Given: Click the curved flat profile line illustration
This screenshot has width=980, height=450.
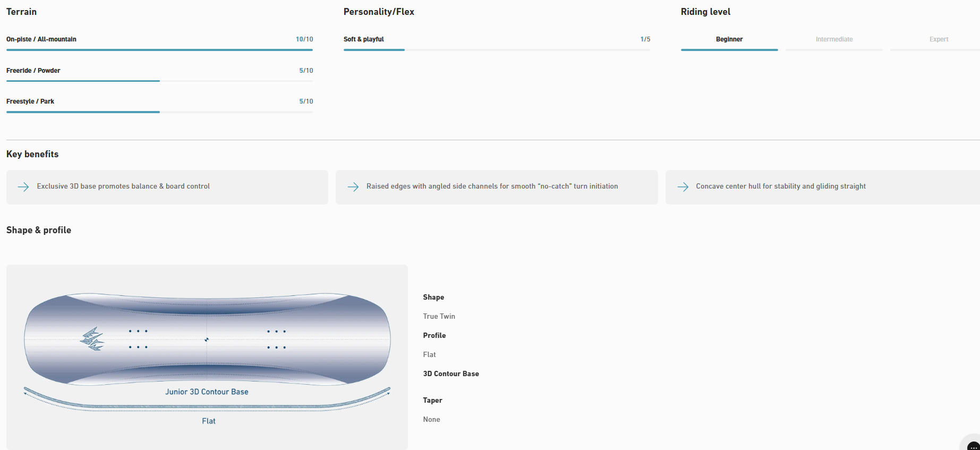Looking at the screenshot, I should (x=207, y=406).
